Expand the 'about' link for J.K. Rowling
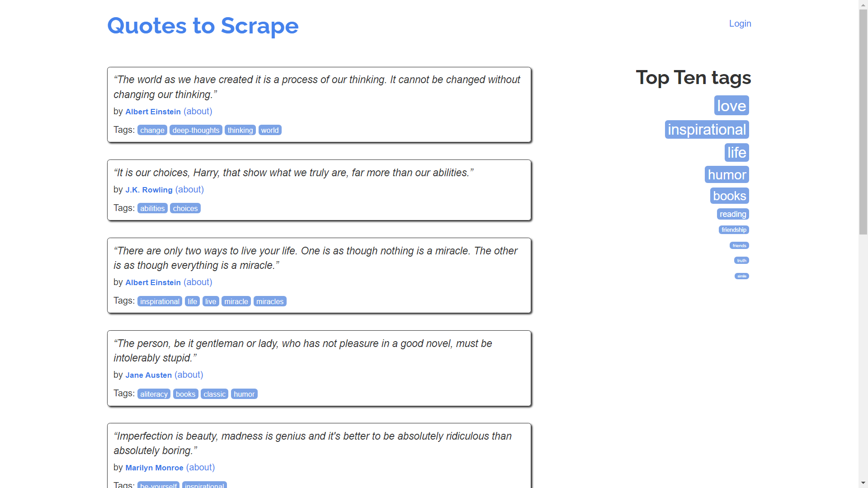This screenshot has height=488, width=868. tap(189, 189)
